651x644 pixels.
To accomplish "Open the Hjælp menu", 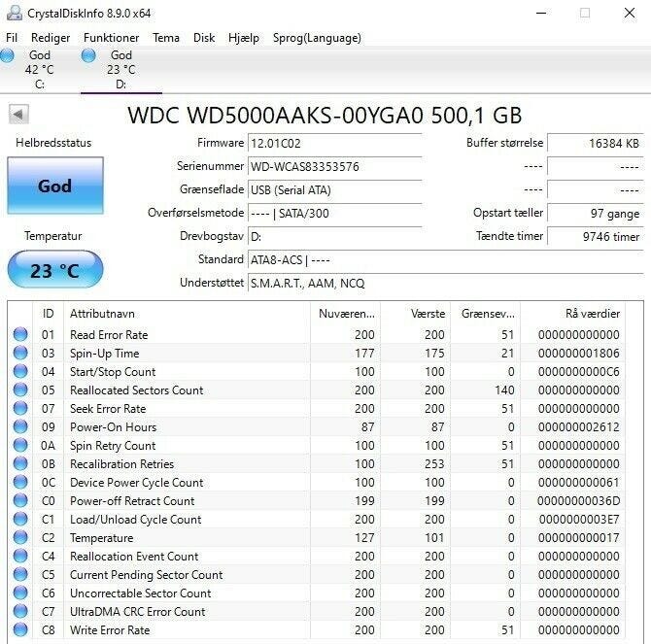I will [x=243, y=38].
